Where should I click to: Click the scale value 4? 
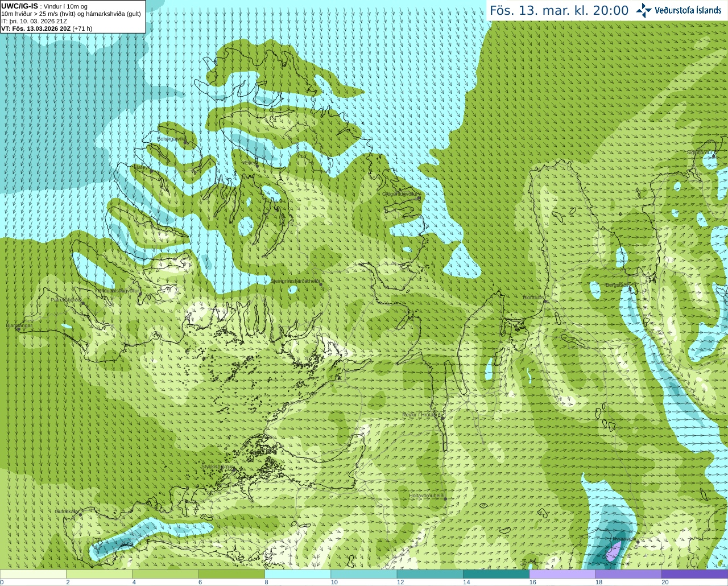pyautogui.click(x=134, y=582)
